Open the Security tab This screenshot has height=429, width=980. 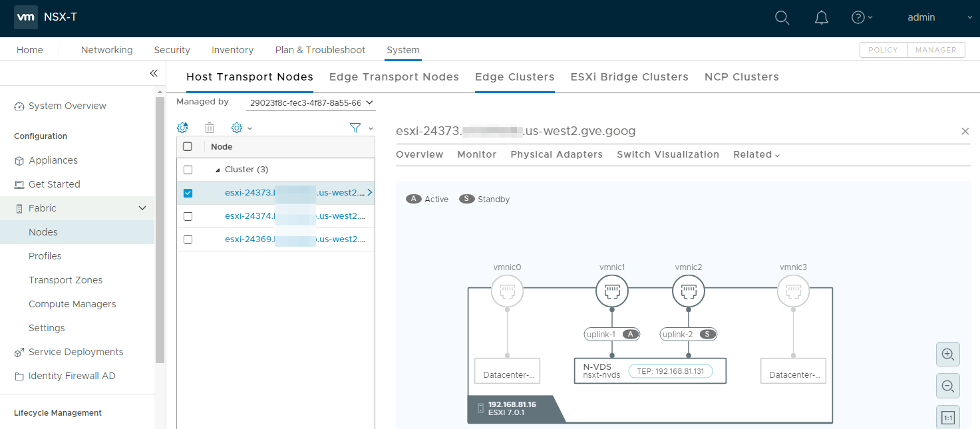tap(172, 50)
